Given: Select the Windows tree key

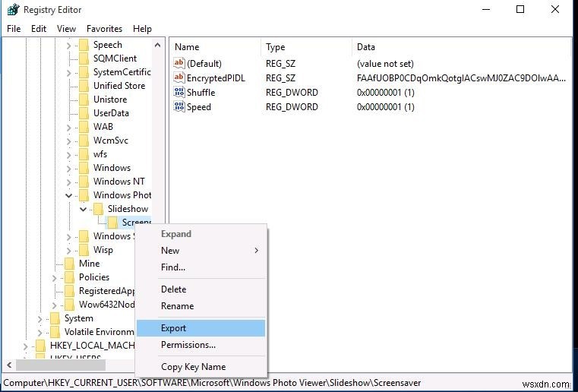Looking at the screenshot, I should [x=112, y=168].
